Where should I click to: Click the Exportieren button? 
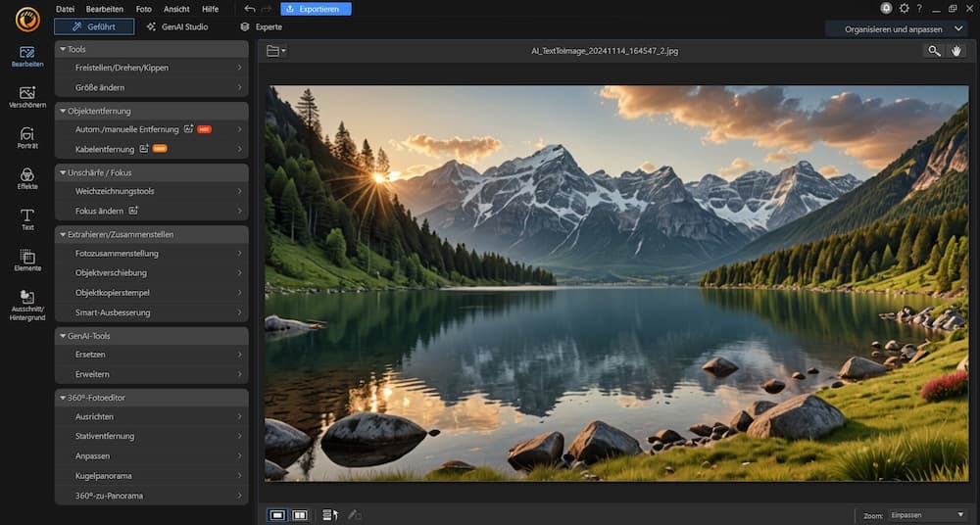point(316,9)
